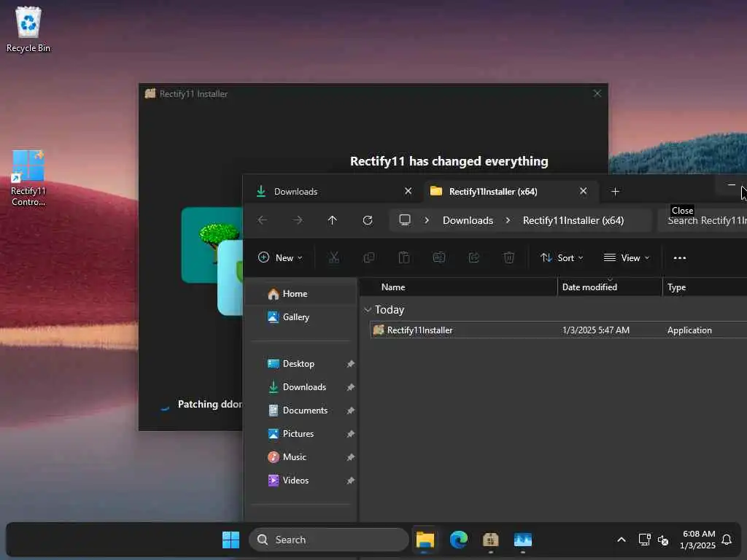Open the notifications bell icon

(727, 540)
